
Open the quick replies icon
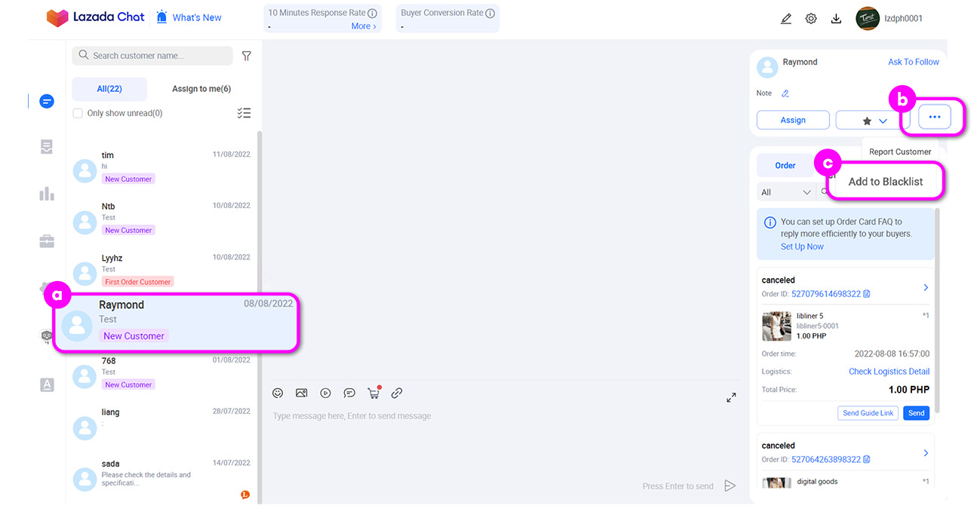pos(349,393)
